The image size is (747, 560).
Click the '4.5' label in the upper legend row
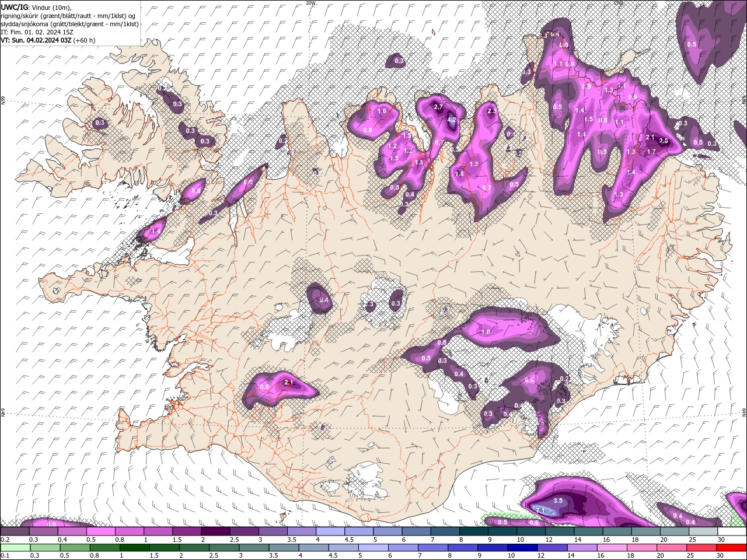[349, 540]
